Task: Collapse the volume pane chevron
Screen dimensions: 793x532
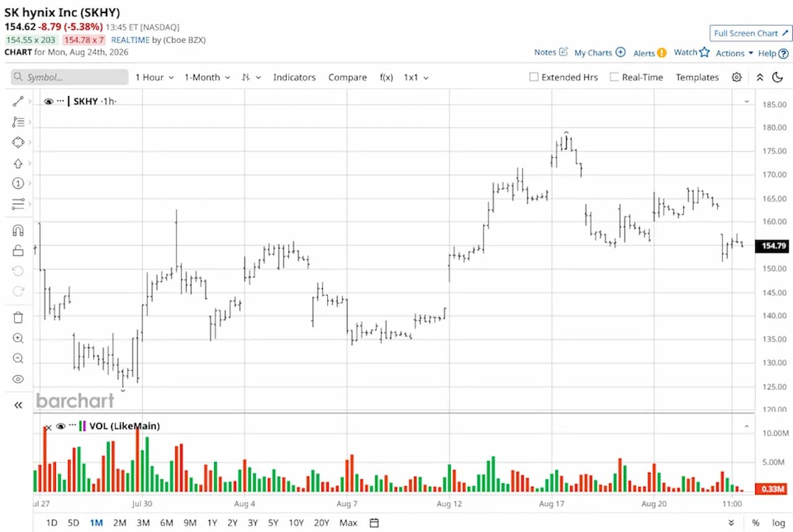Action: pos(747,426)
